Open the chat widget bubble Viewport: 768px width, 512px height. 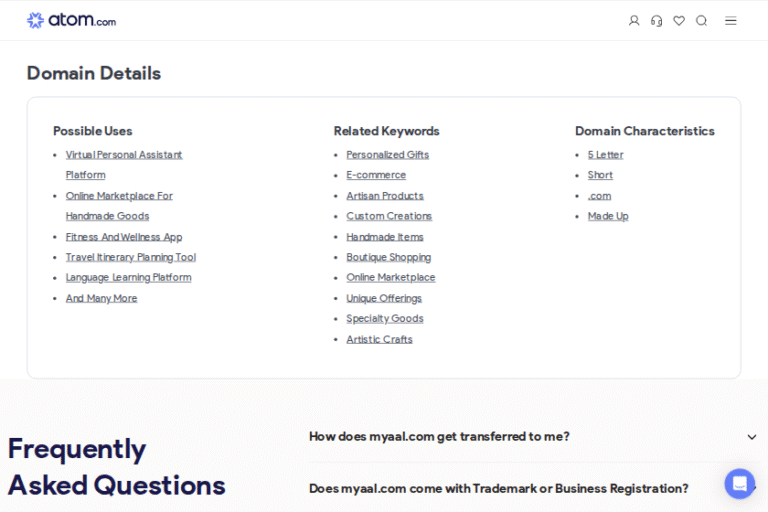(x=740, y=484)
